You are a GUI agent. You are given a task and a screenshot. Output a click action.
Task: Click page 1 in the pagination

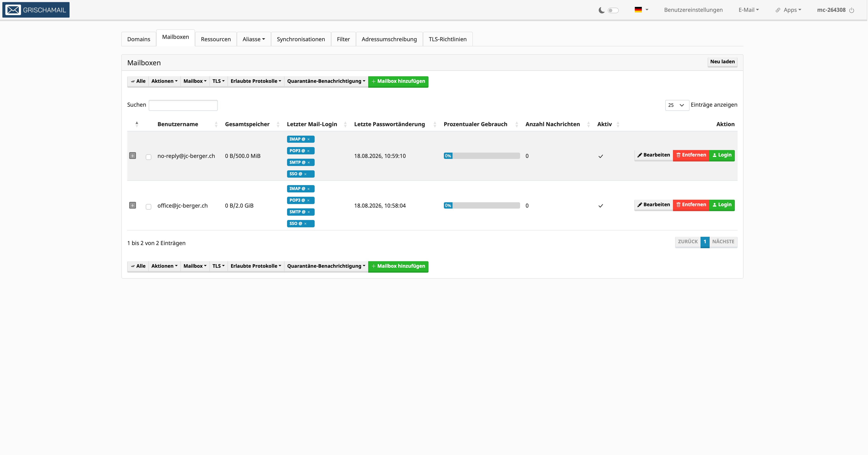[x=705, y=242]
